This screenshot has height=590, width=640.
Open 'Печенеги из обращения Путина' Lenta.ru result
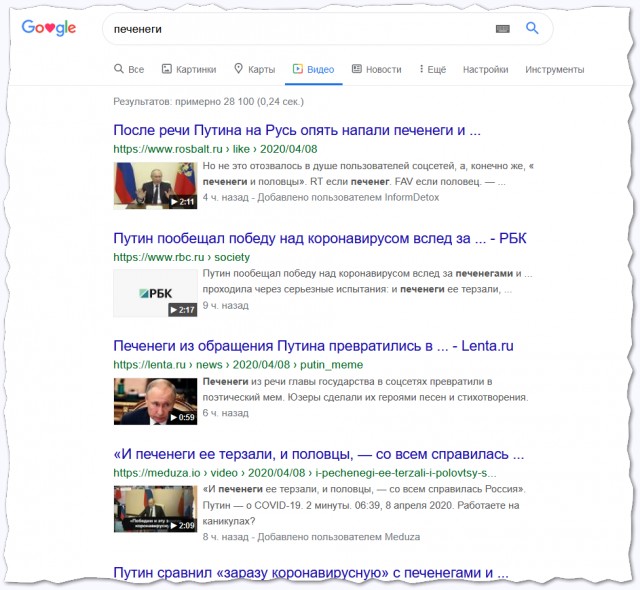313,346
